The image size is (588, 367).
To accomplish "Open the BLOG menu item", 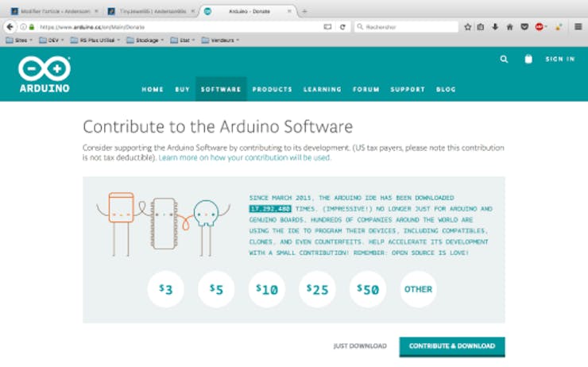I will click(x=446, y=89).
